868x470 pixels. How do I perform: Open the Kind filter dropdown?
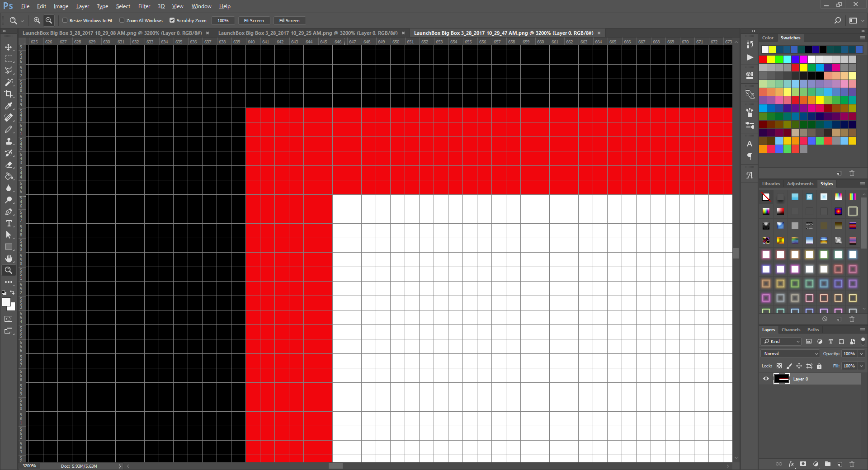click(x=781, y=341)
